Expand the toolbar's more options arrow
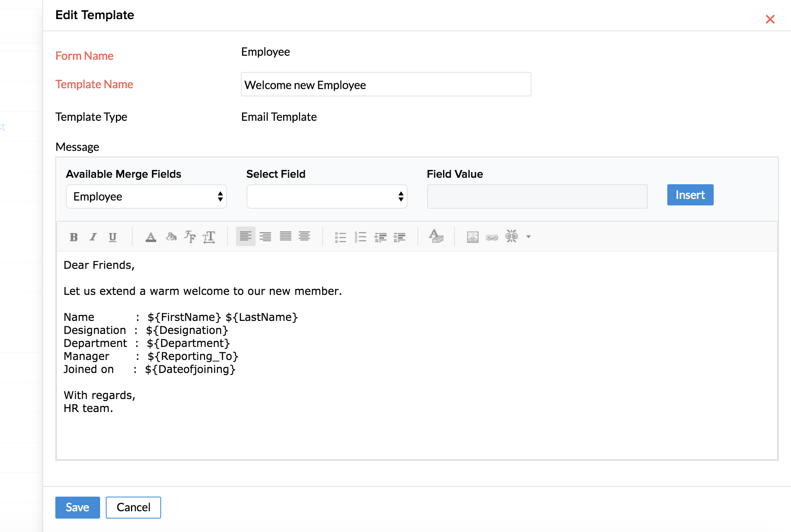Viewport: 791px width, 532px height. point(529,237)
